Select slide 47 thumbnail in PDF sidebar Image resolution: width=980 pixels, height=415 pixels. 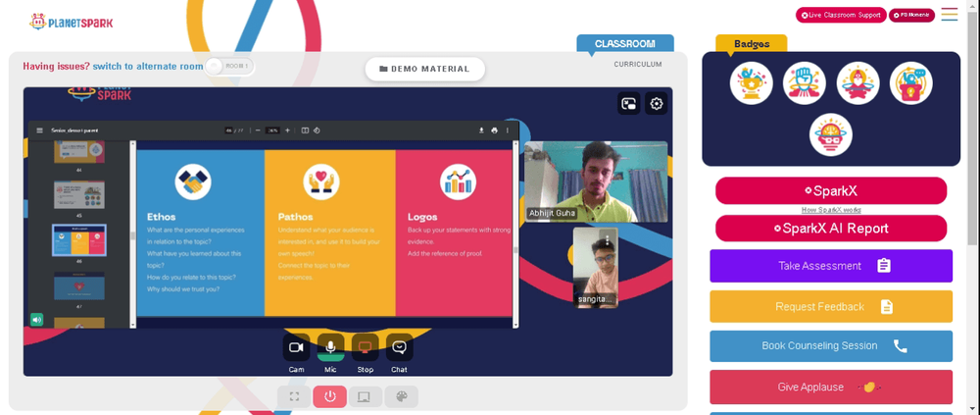(78, 286)
